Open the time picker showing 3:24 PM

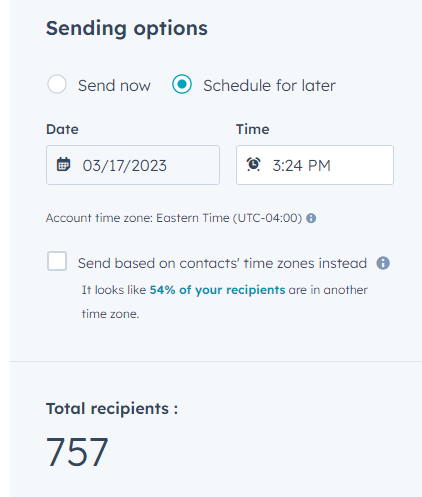(x=315, y=165)
